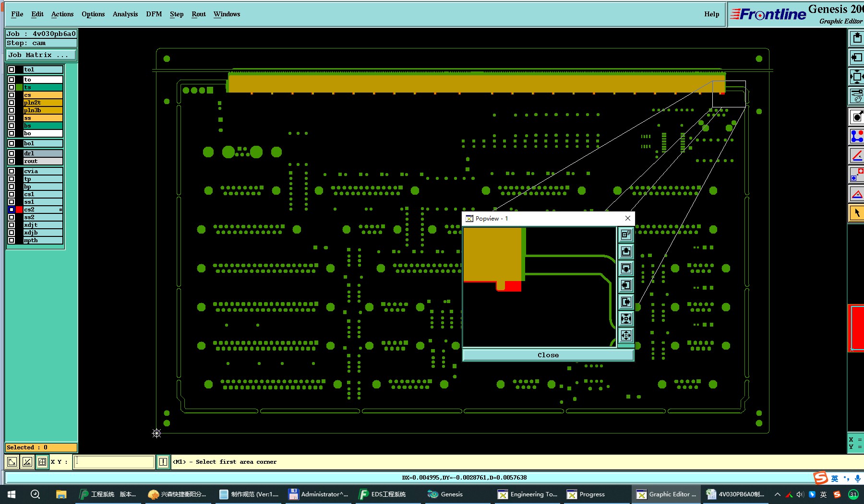Open File Explorer from taskbar
Screen dimensions: 864x504
click(x=61, y=494)
